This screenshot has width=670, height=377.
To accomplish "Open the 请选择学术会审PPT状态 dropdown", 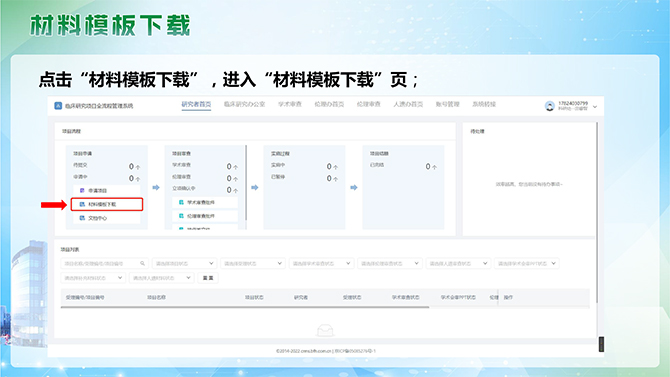I will click(x=526, y=264).
